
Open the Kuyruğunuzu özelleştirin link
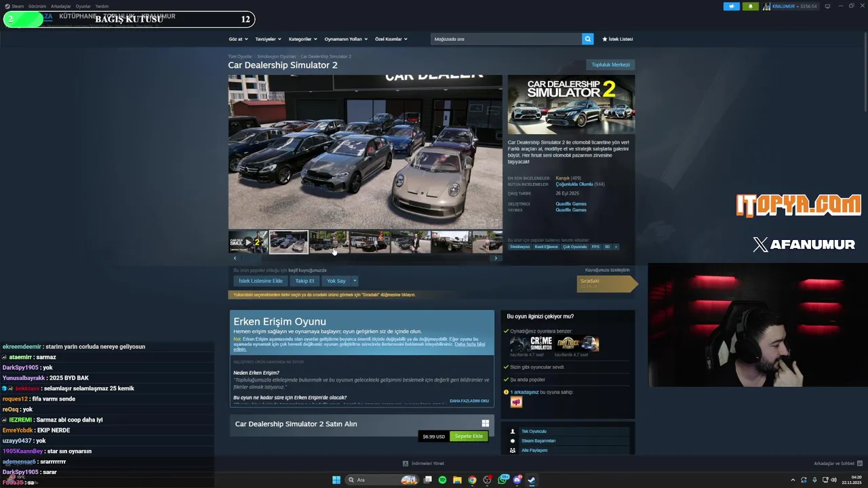point(607,270)
